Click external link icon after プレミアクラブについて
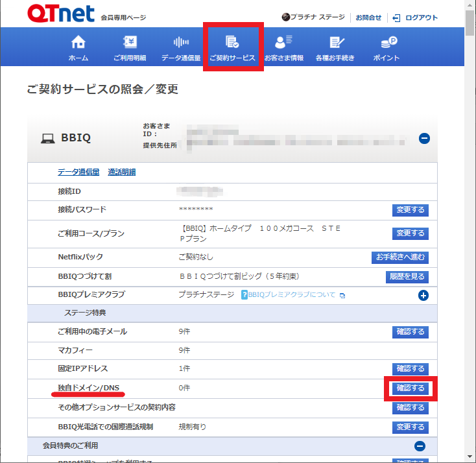The height and width of the screenshot is (463, 476). point(342,296)
